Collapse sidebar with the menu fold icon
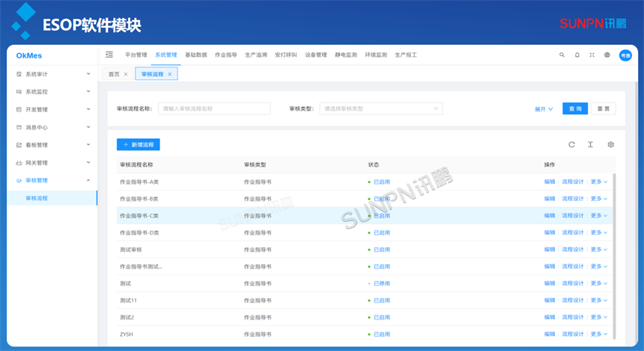Viewport: 644px width, 351px height. (109, 55)
